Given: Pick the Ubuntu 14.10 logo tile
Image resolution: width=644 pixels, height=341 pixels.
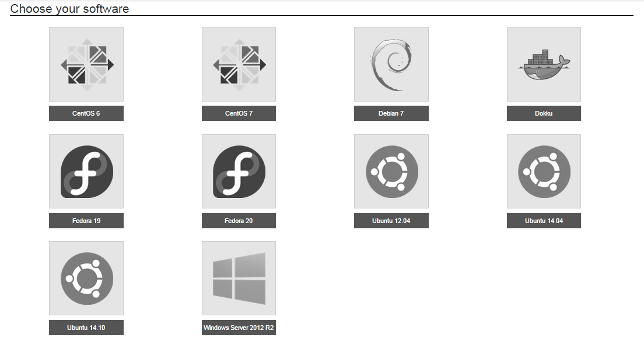Looking at the screenshot, I should point(86,279).
